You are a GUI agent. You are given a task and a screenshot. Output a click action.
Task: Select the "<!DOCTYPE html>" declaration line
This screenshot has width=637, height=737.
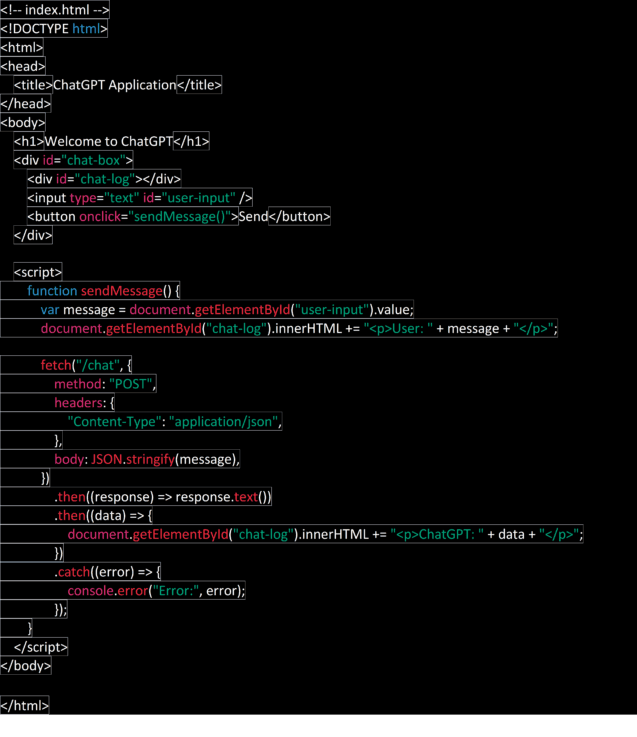click(54, 29)
